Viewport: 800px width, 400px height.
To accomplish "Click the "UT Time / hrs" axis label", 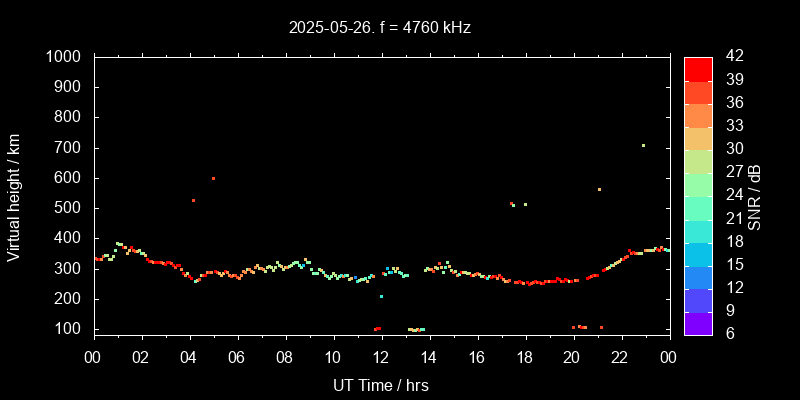I will click(x=380, y=384).
